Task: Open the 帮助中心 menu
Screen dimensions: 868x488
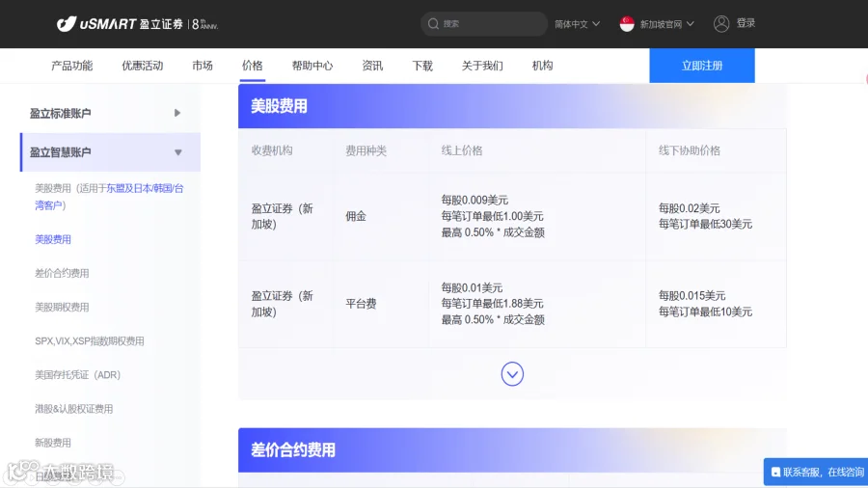Action: coord(312,66)
